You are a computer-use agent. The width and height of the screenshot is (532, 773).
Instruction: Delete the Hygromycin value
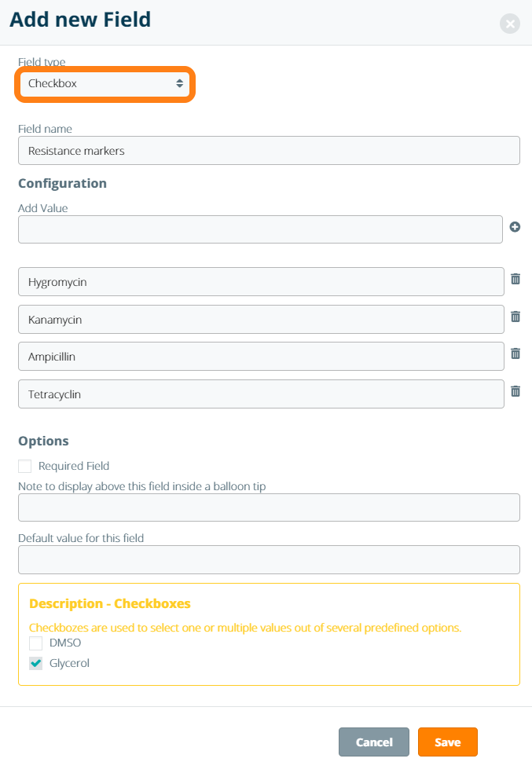tap(515, 279)
